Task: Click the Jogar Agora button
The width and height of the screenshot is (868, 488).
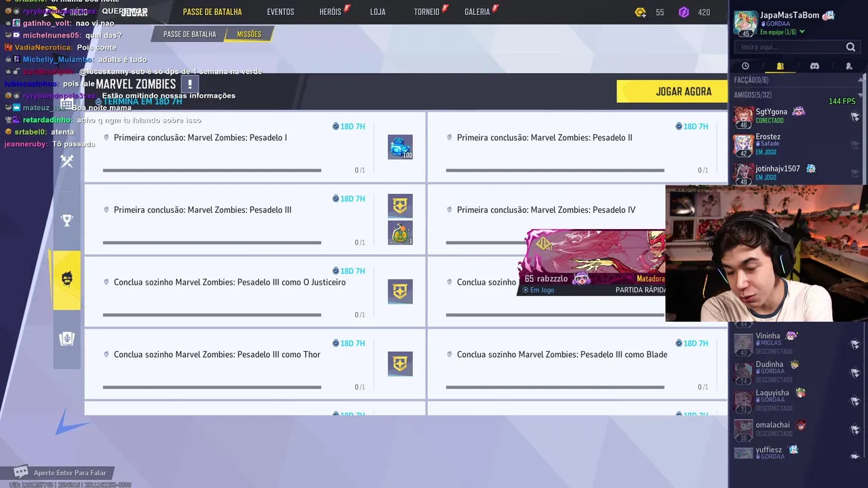Action: [x=672, y=91]
